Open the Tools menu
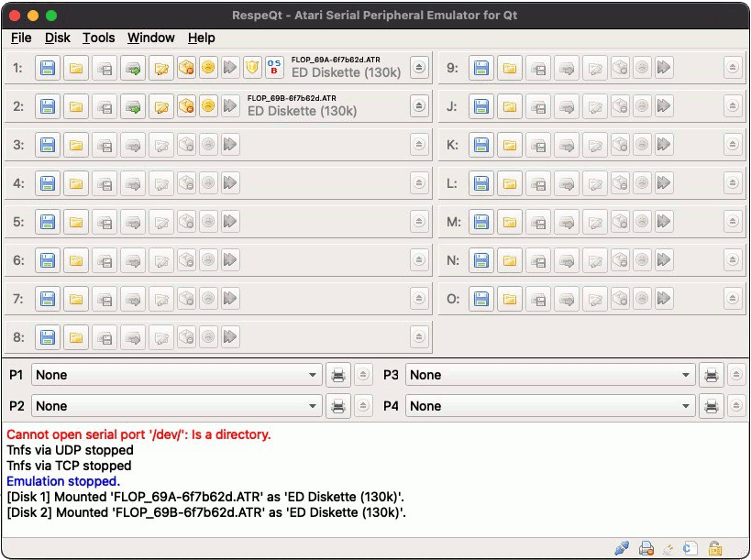The height and width of the screenshot is (560, 751). tap(98, 38)
